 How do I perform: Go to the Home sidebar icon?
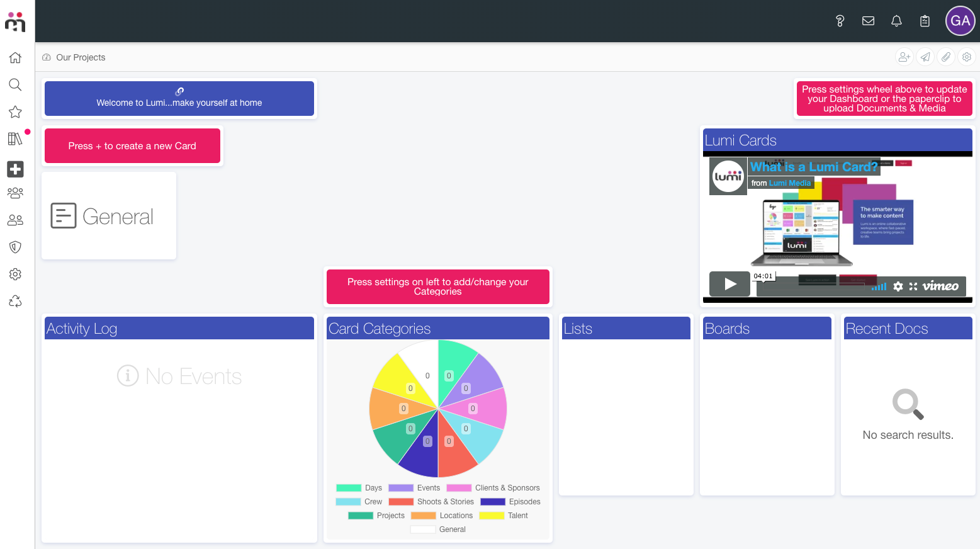coord(15,58)
